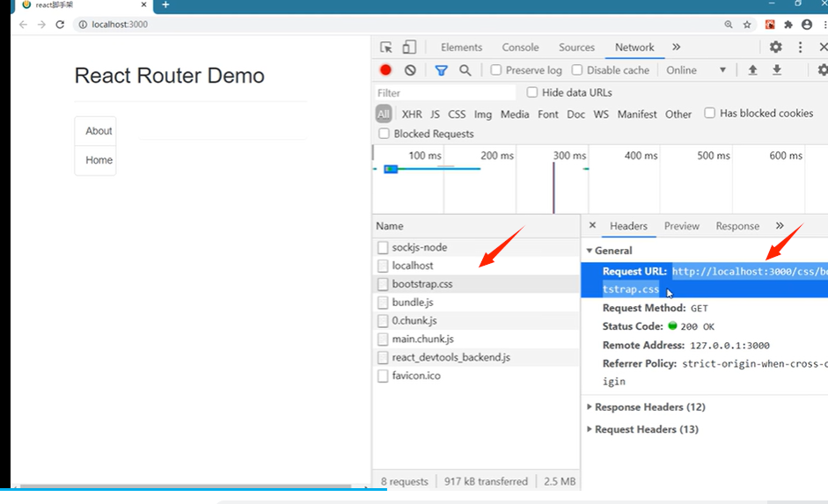
Task: Open the Online throttling dropdown
Action: coord(696,70)
